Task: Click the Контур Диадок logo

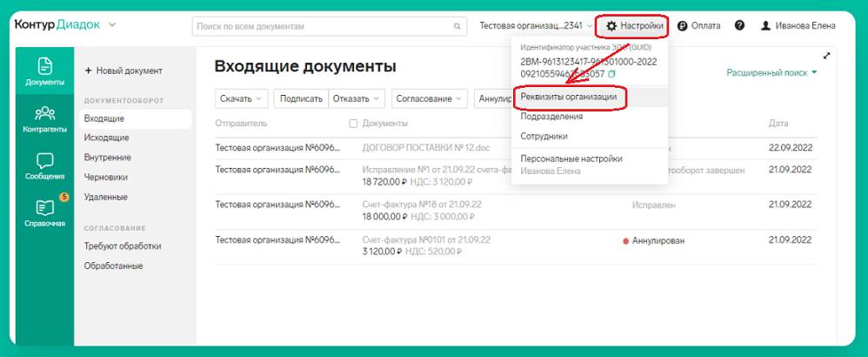Action: (57, 25)
